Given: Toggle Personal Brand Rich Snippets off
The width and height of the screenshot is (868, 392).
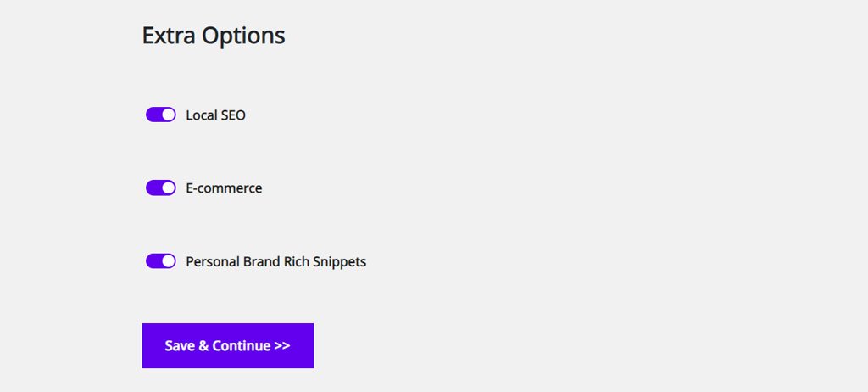Looking at the screenshot, I should pos(160,261).
